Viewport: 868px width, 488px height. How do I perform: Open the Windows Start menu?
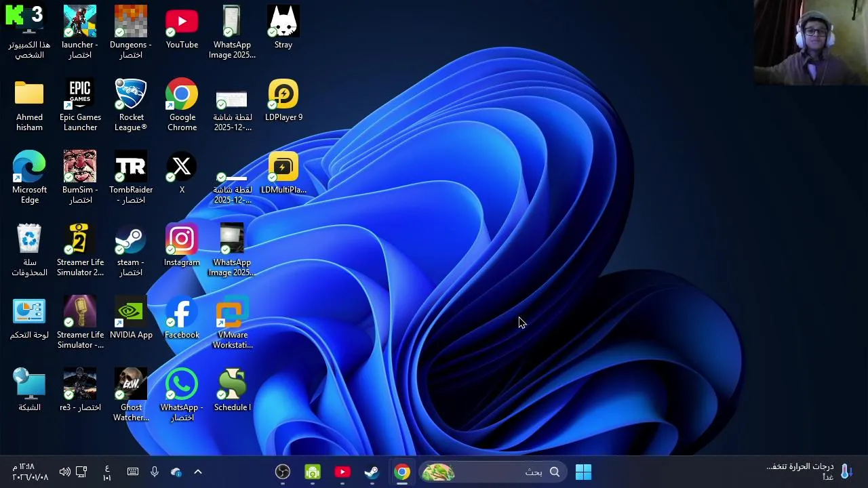coord(583,472)
